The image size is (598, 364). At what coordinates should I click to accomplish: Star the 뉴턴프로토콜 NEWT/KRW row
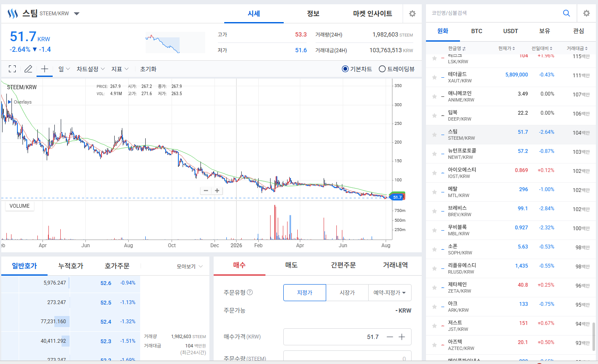point(434,154)
